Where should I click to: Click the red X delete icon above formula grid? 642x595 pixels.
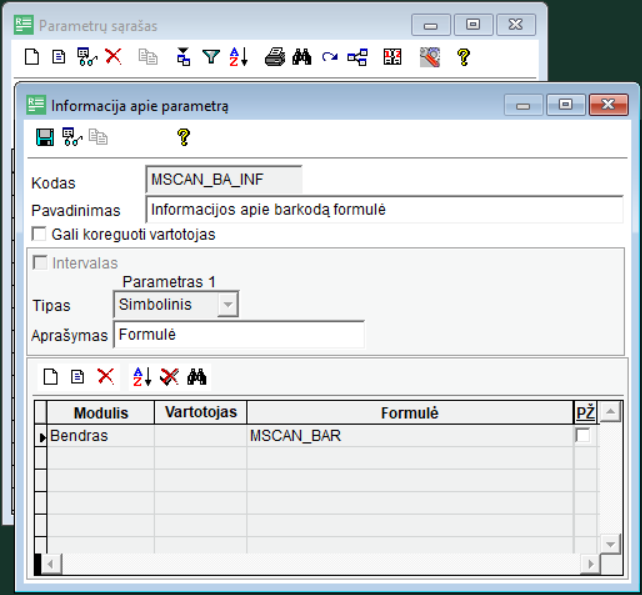click(x=105, y=377)
